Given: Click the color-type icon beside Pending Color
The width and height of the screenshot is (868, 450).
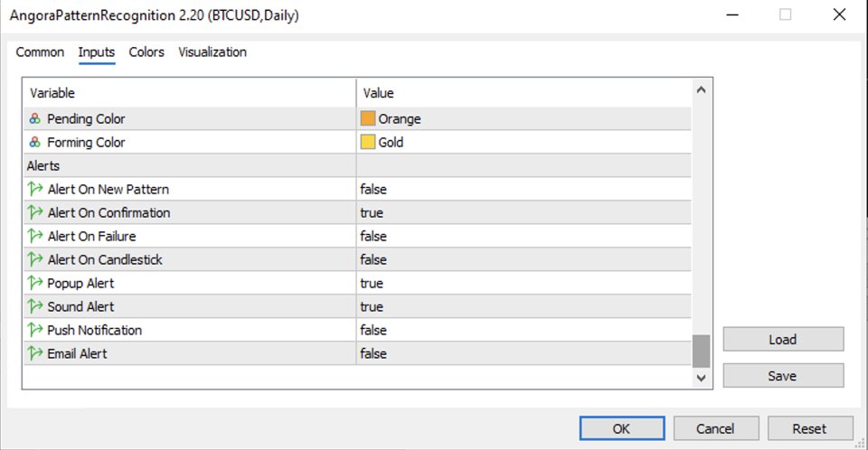Looking at the screenshot, I should [x=35, y=119].
